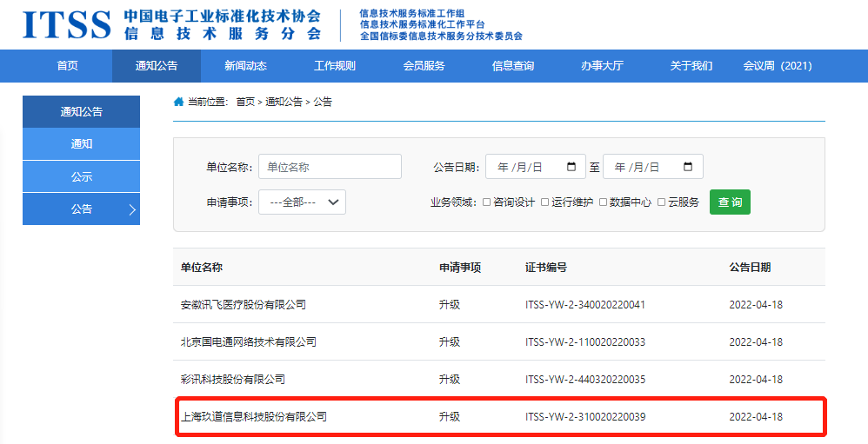Open 工作规则 in the navigation bar
Image resolution: width=868 pixels, height=444 pixels.
(x=335, y=66)
